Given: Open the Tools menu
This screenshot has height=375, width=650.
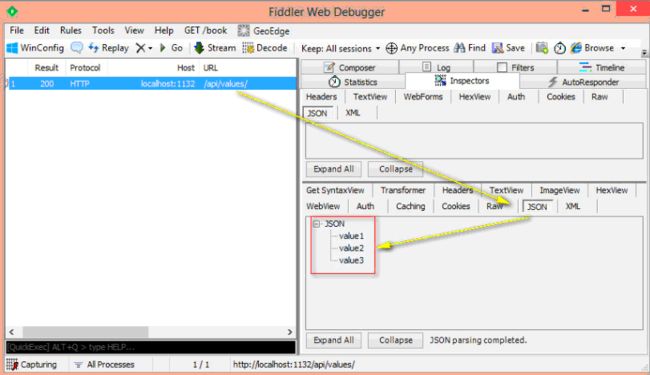Looking at the screenshot, I should [x=103, y=31].
